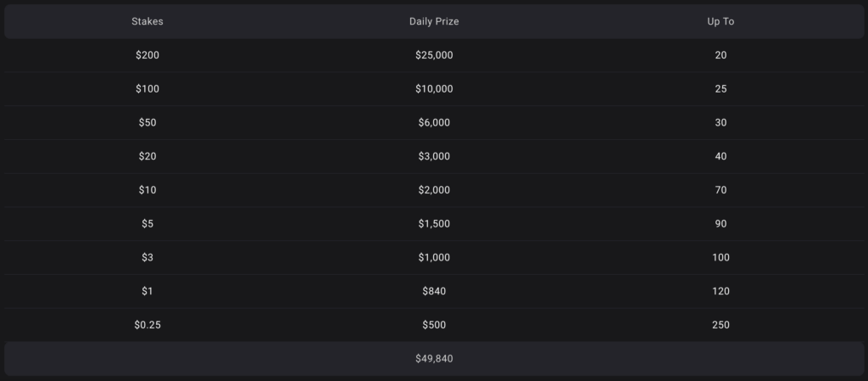Select the $25,000 daily prize cell
This screenshot has width=868, height=381.
434,55
